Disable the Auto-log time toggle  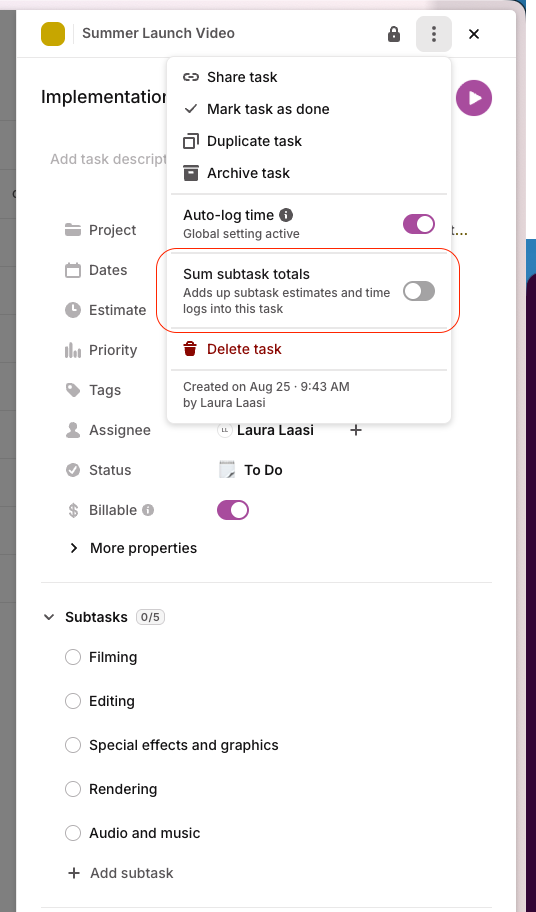click(x=419, y=224)
